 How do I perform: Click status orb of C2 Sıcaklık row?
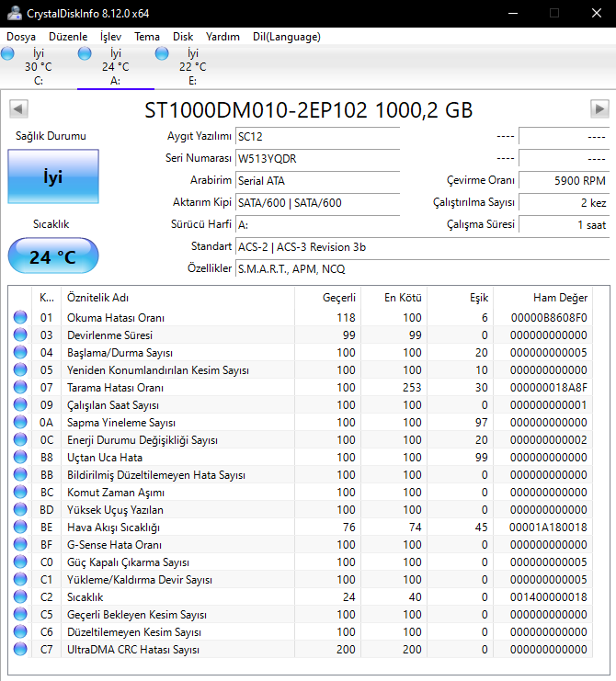coord(20,596)
